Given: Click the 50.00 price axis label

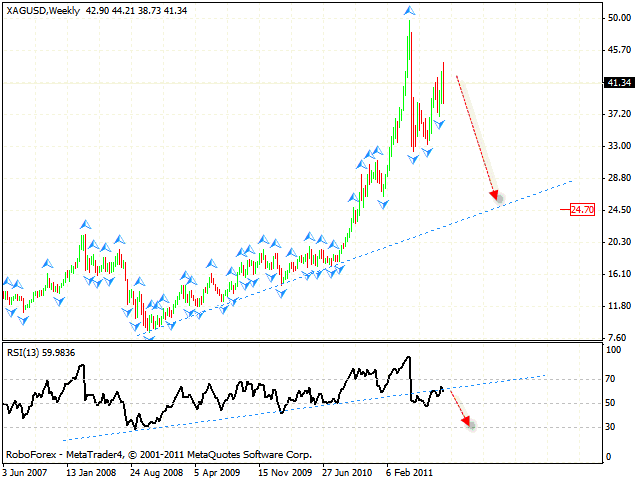Looking at the screenshot, I should click(x=616, y=18).
